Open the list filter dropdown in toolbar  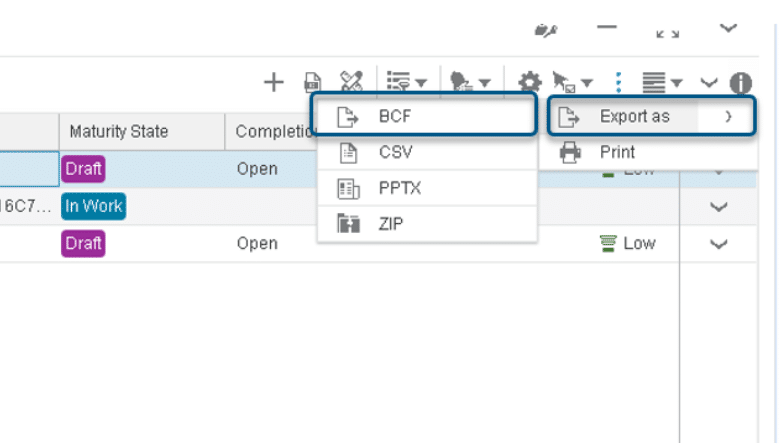(406, 82)
